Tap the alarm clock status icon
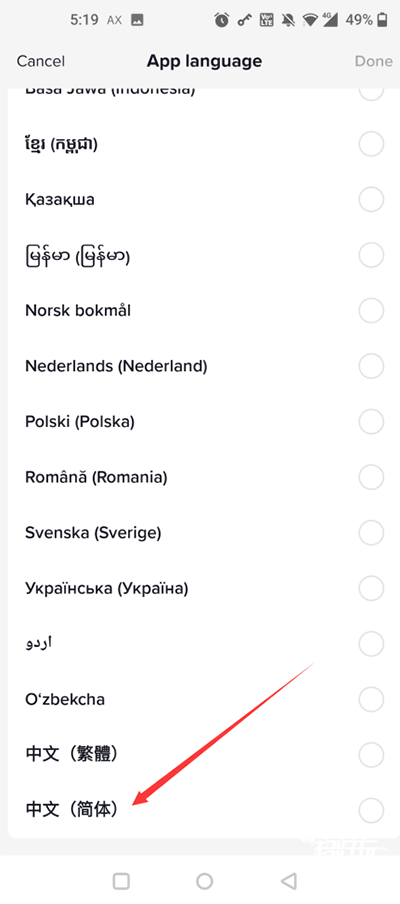The width and height of the screenshot is (400, 904). pos(222,20)
